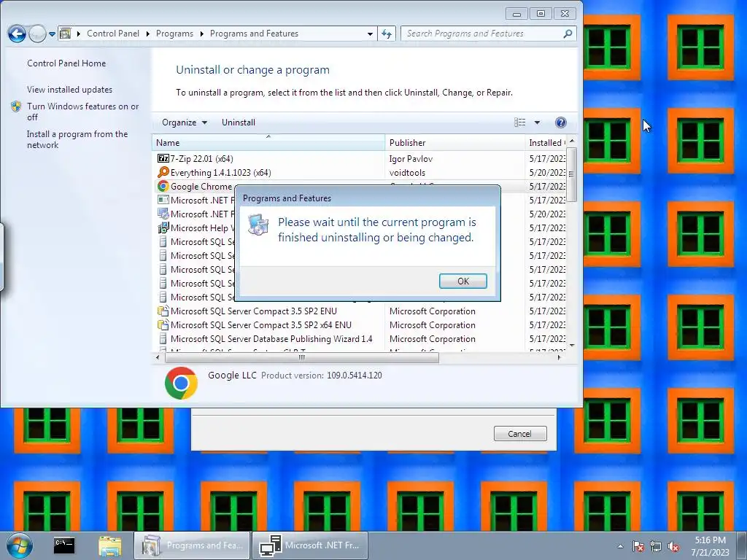Image resolution: width=747 pixels, height=560 pixels.
Task: Open Windows Explorer from the taskbar
Action: coord(110,545)
